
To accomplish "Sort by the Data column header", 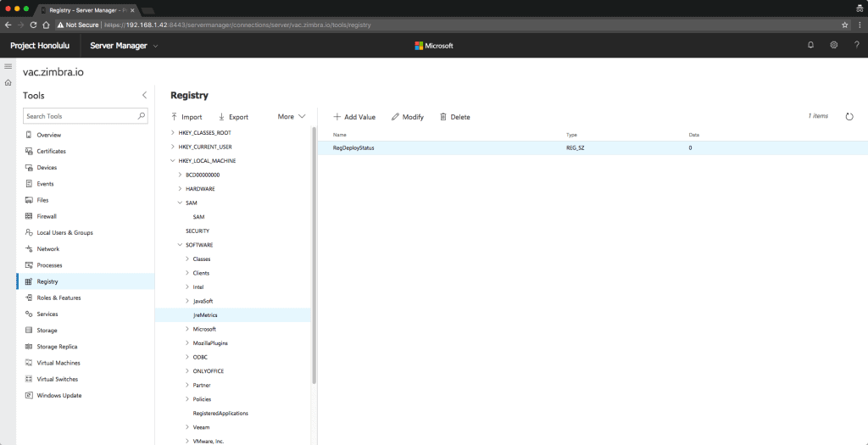I will click(693, 135).
